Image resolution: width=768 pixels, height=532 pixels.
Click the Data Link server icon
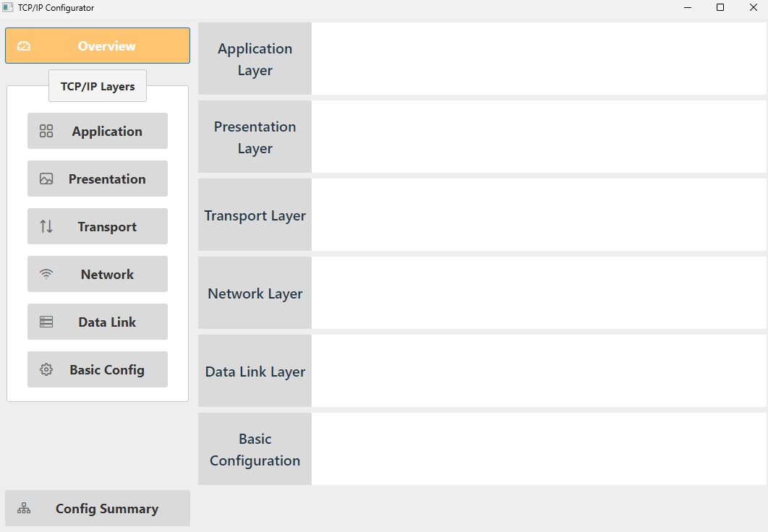pyautogui.click(x=46, y=322)
